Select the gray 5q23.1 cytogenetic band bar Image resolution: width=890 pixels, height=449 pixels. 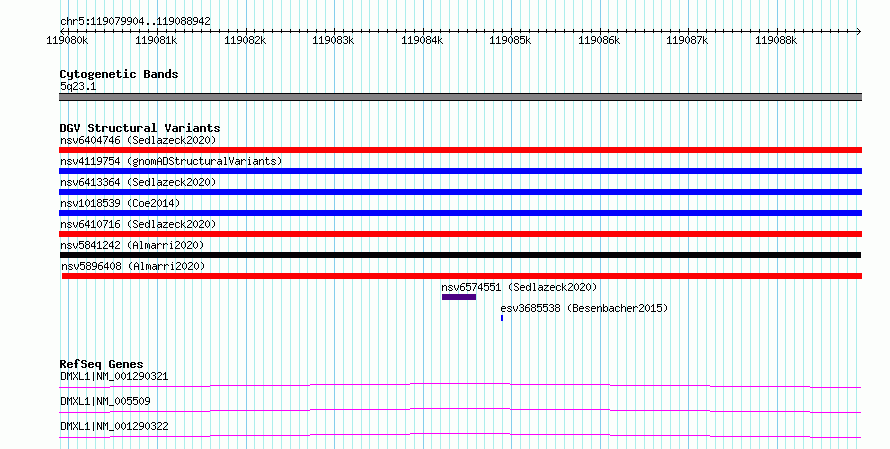pyautogui.click(x=460, y=97)
